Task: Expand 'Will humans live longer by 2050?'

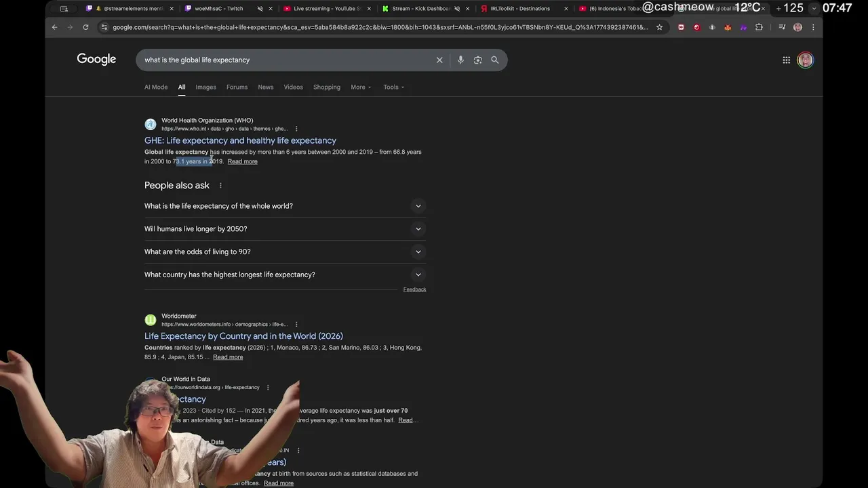Action: [x=285, y=229]
